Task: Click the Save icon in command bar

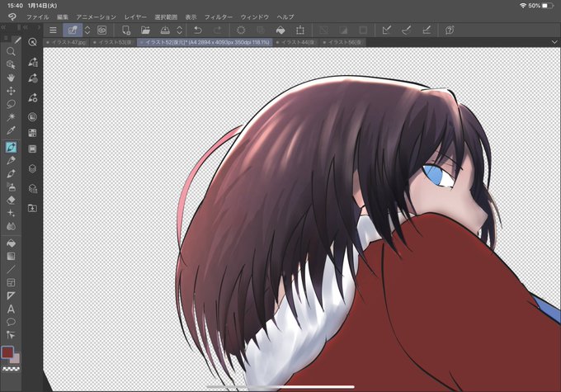Action: click(165, 31)
